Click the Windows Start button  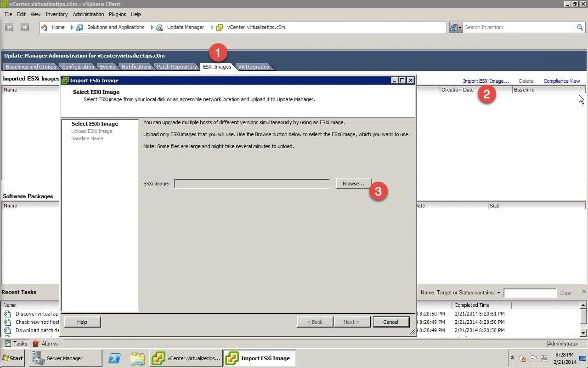[13, 358]
